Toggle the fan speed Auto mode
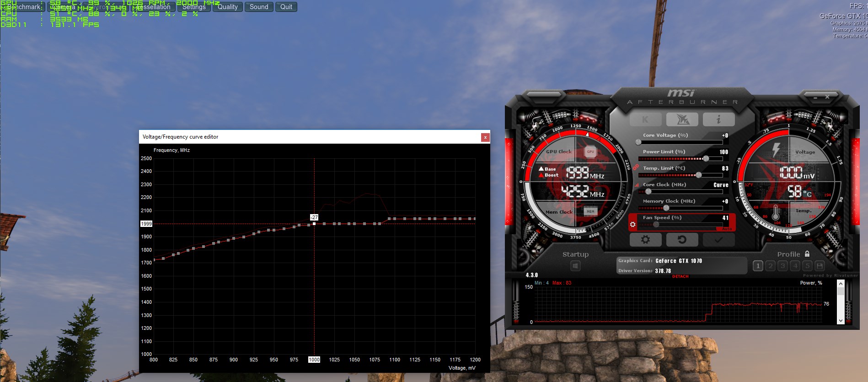 [x=727, y=229]
